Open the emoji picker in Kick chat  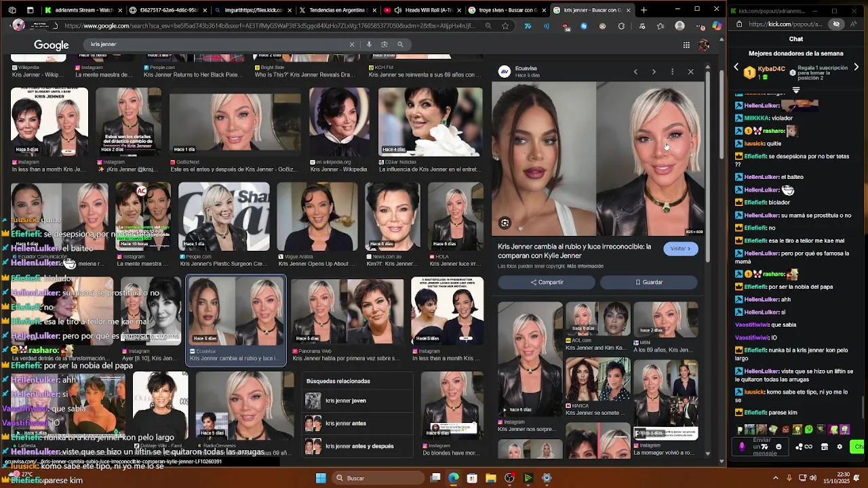click(x=778, y=447)
